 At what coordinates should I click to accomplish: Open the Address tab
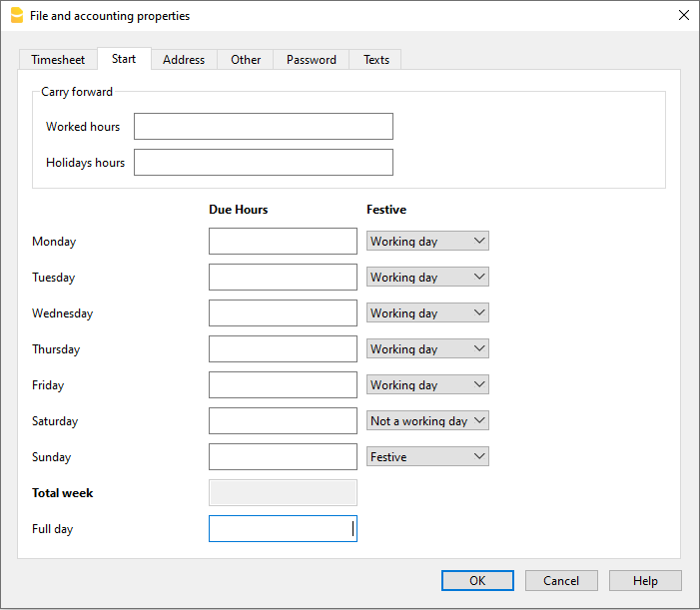[184, 60]
